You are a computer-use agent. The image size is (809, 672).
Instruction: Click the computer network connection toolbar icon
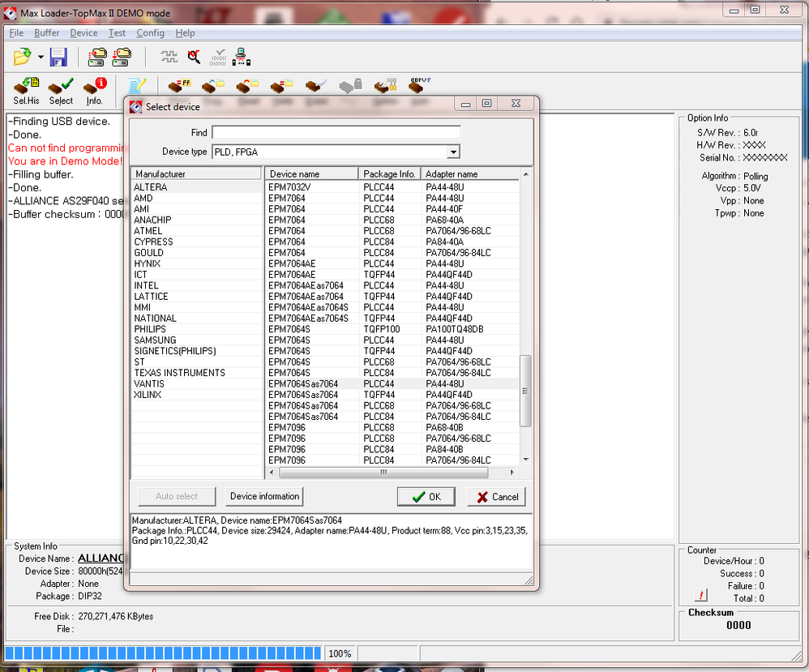click(x=242, y=57)
